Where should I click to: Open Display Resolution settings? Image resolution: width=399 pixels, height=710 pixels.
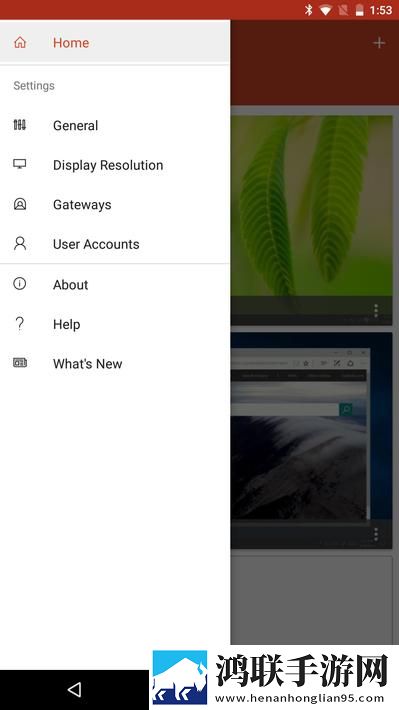point(115,165)
